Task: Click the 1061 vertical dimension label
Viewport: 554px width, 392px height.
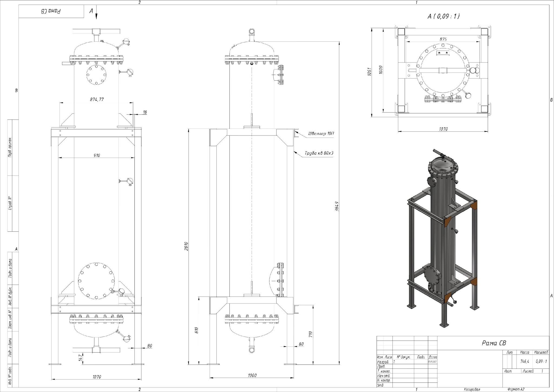Action: [x=370, y=71]
